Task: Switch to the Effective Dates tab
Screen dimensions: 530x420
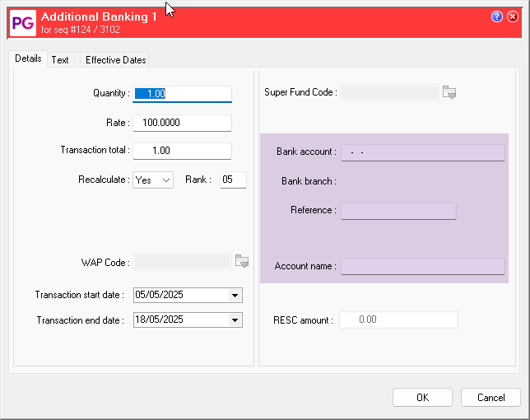Action: (x=116, y=60)
